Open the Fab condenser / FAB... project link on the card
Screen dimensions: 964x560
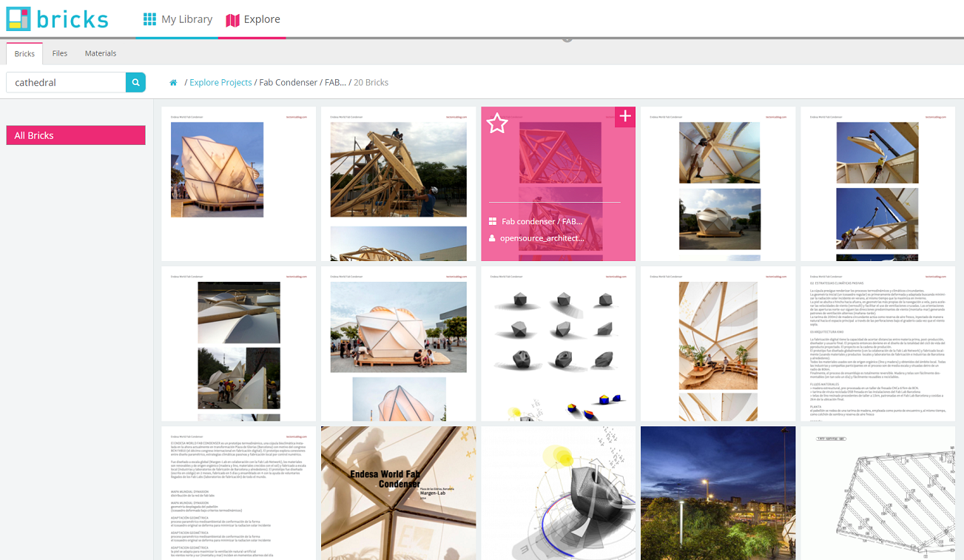pyautogui.click(x=542, y=221)
